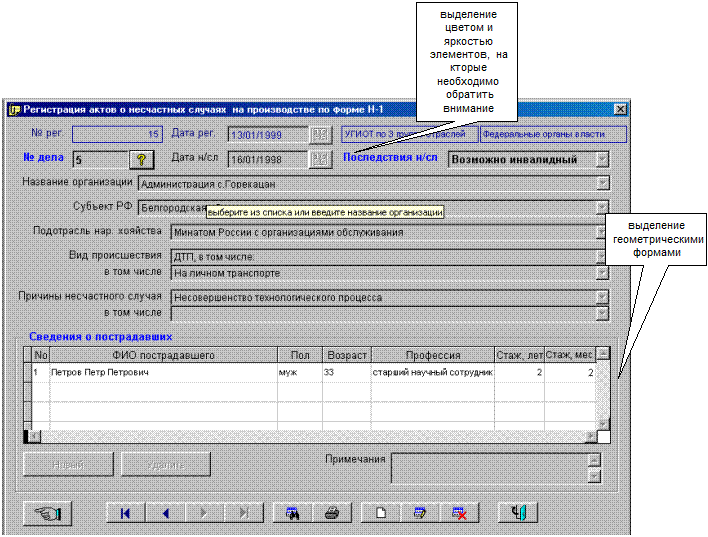Click the pointing hand icon button

pos(48,512)
